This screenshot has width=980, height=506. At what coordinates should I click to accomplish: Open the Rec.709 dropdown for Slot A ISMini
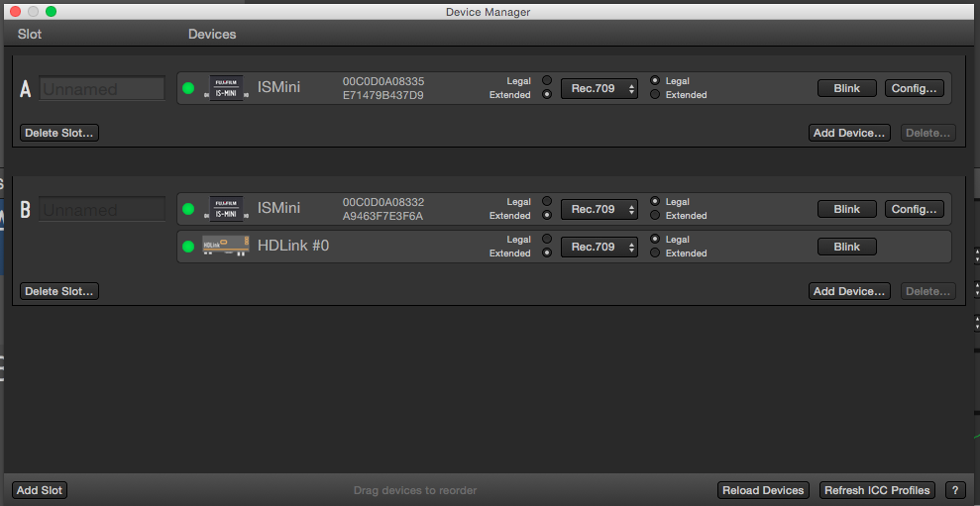[599, 88]
